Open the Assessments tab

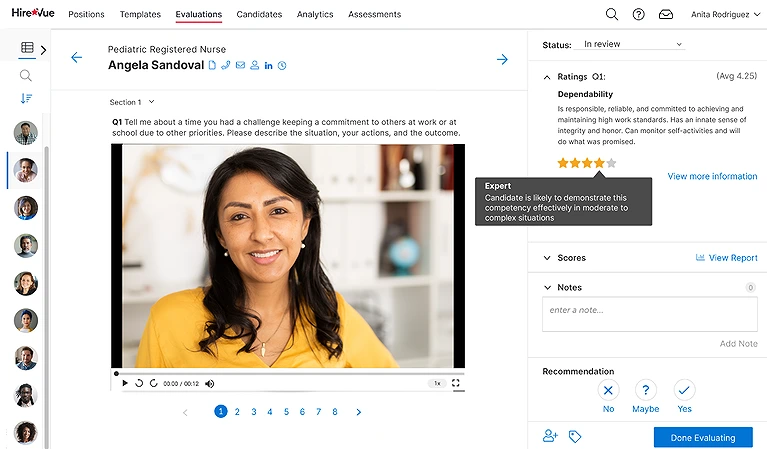coord(375,14)
